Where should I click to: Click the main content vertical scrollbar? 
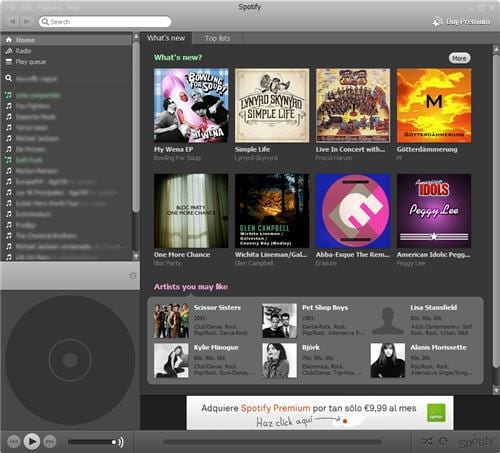(496, 212)
